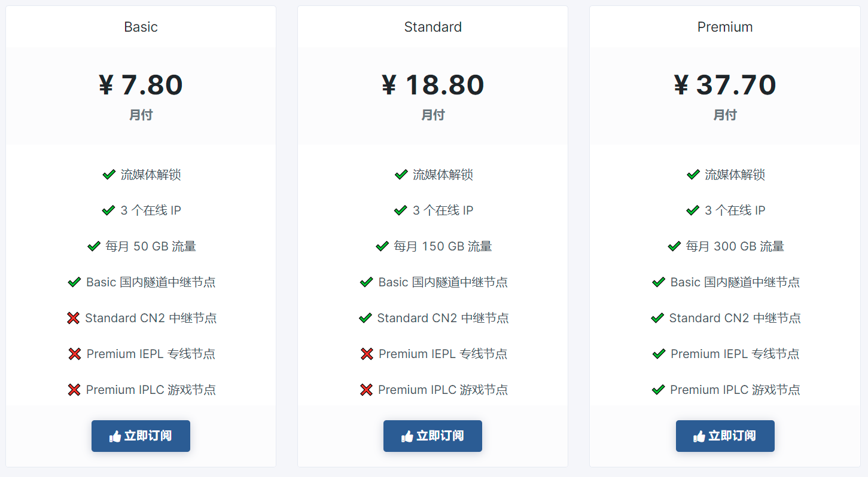Click the red X beside Basic Premium IPLC 游戏节点
The width and height of the screenshot is (868, 477).
(x=74, y=390)
